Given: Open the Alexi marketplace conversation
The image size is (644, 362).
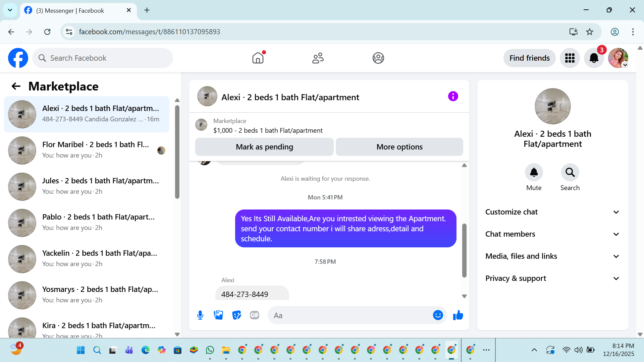Looking at the screenshot, I should pyautogui.click(x=87, y=114).
